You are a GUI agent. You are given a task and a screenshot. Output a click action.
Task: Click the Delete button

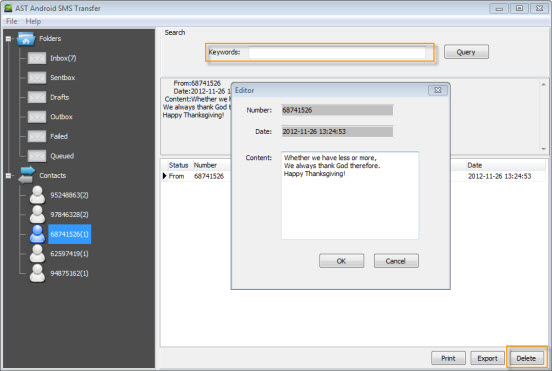pyautogui.click(x=526, y=358)
